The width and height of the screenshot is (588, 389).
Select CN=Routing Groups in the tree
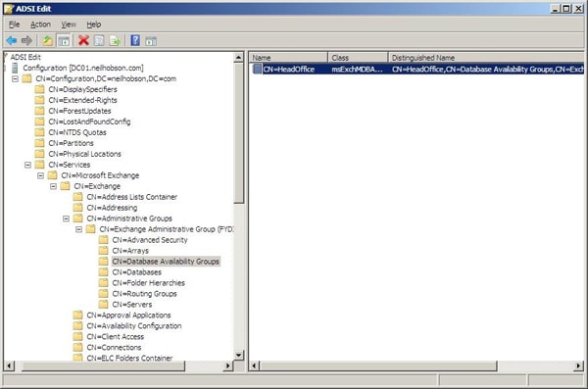point(144,294)
